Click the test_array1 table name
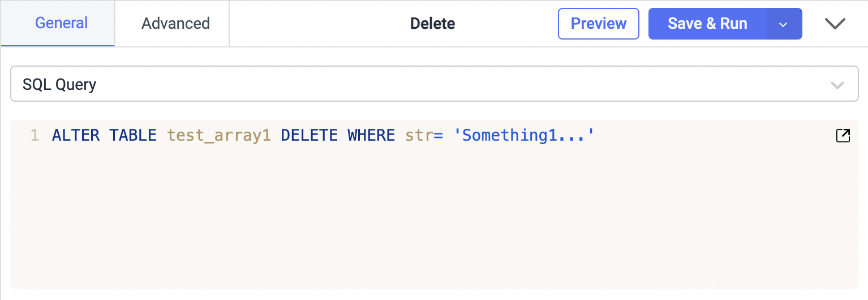Image resolution: width=868 pixels, height=300 pixels. point(218,136)
